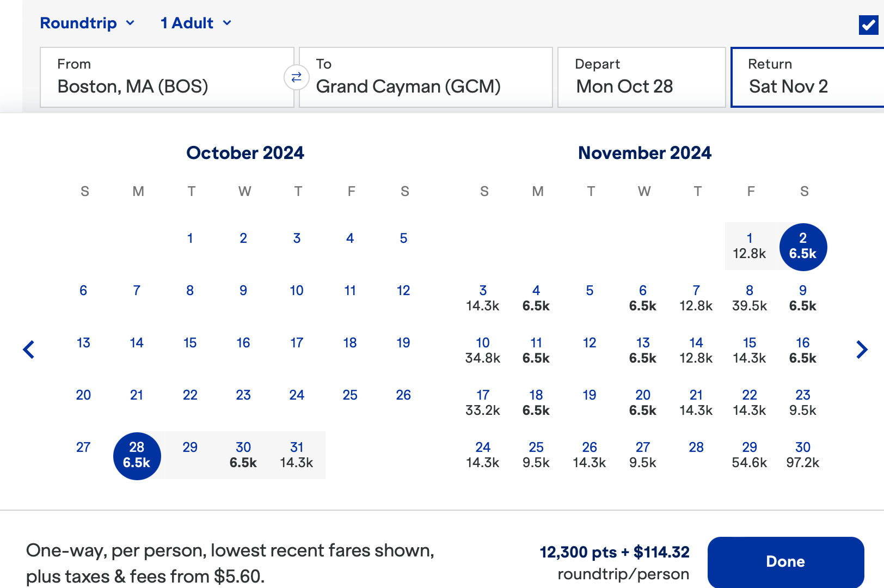Screen dimensions: 884x588
Task: Select November 2 in the calendar
Action: (803, 246)
